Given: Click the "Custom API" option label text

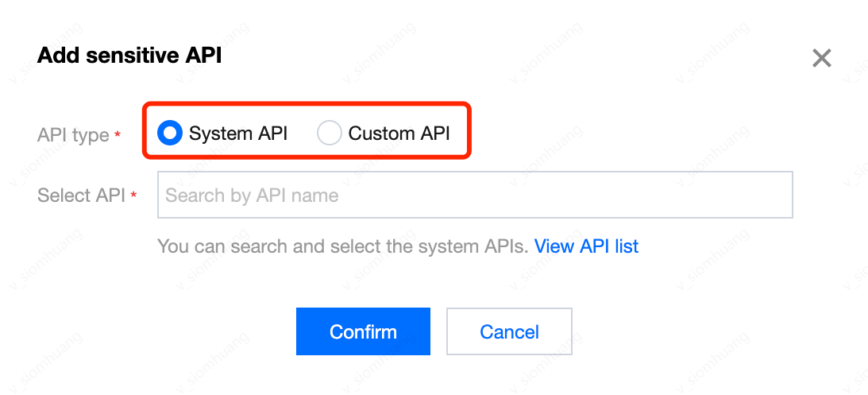Looking at the screenshot, I should pos(399,134).
